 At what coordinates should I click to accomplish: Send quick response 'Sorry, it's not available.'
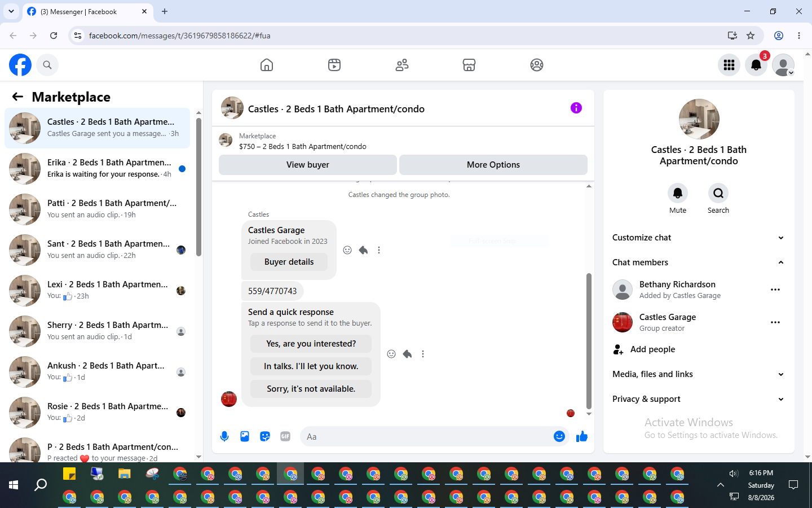click(311, 389)
